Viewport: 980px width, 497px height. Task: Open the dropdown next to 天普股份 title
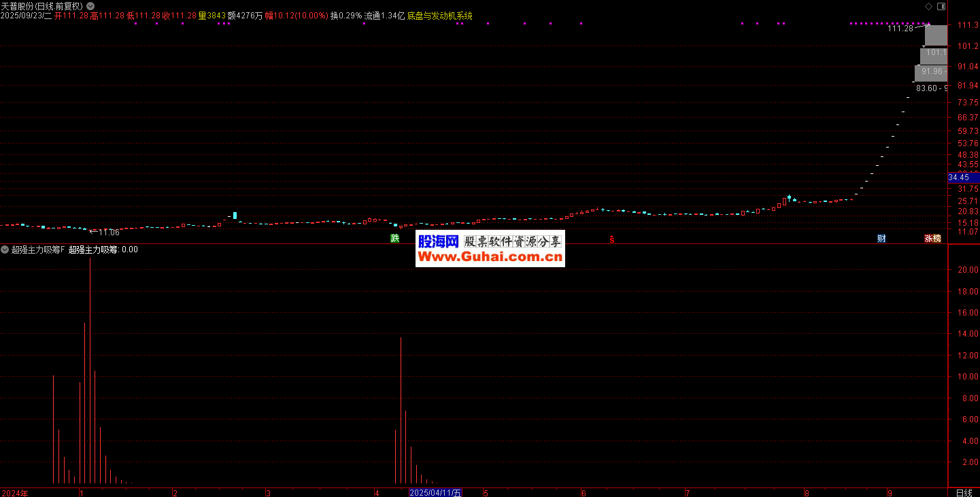point(90,6)
